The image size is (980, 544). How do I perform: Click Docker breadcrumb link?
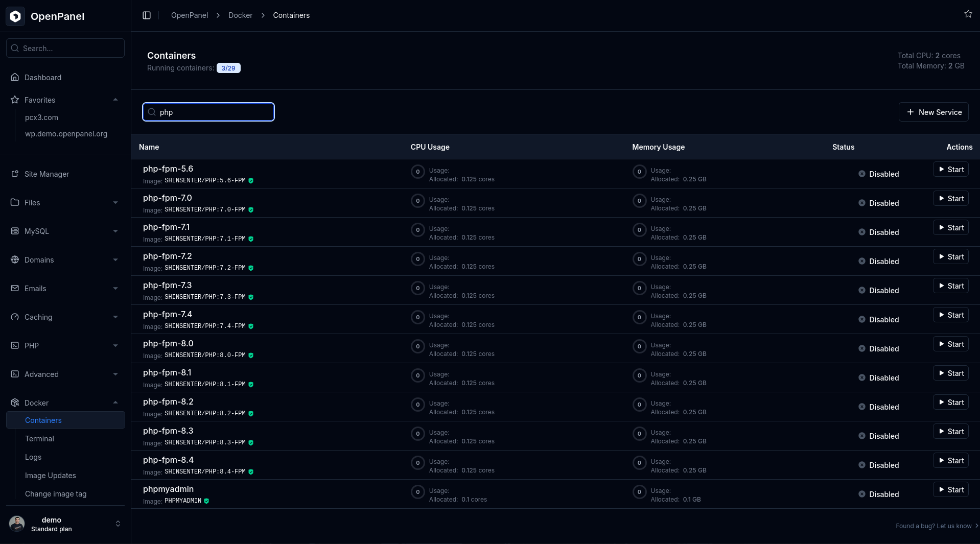tap(240, 15)
